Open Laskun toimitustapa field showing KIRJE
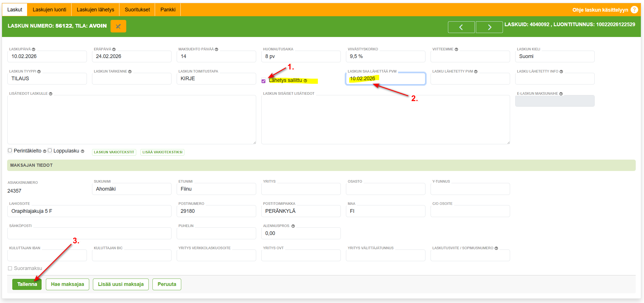The image size is (644, 303). (216, 79)
